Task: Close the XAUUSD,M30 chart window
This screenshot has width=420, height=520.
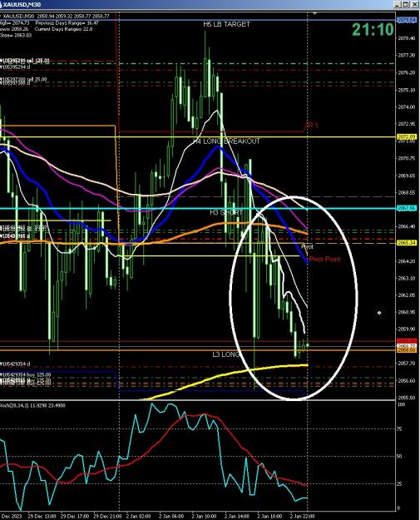Action: [415, 4]
